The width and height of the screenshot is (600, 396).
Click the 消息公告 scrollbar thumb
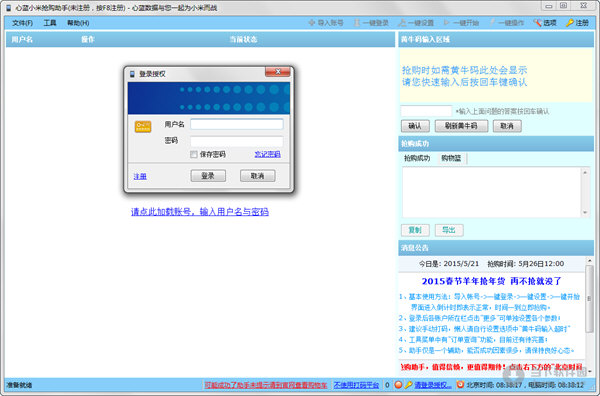pos(589,299)
